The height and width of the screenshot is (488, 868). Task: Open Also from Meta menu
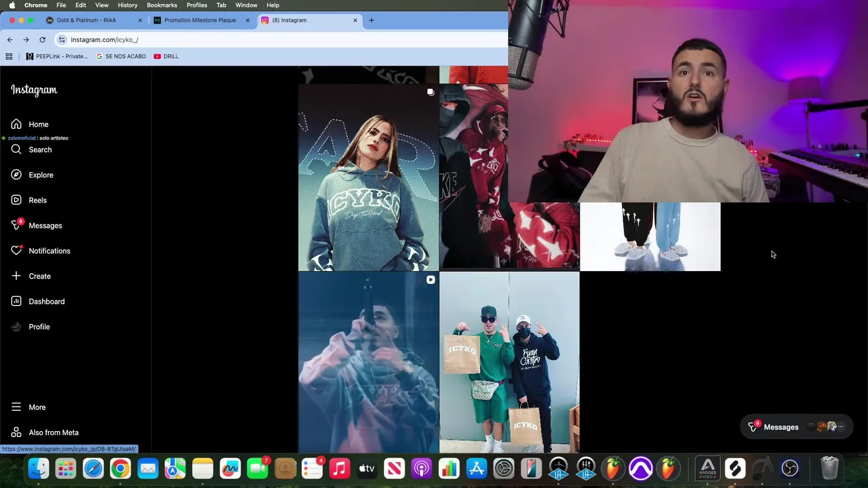point(45,432)
